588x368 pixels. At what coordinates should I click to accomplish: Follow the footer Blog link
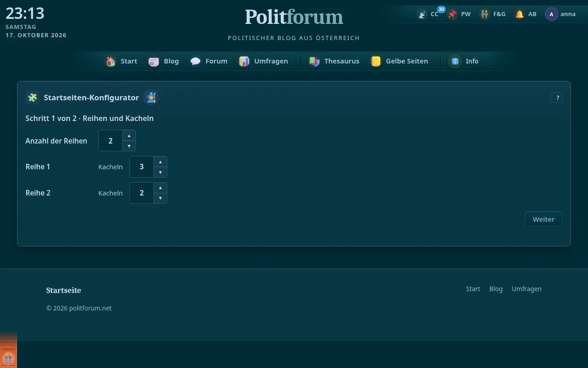point(496,289)
